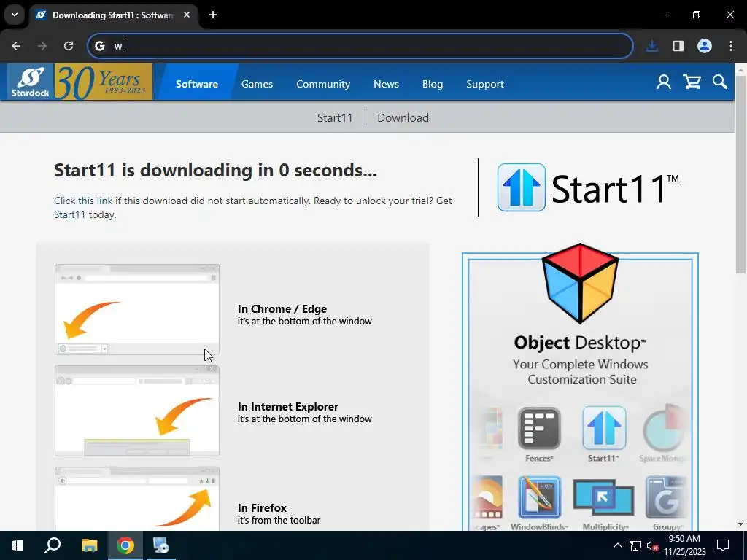Open the Software nav tab
747x560 pixels.
197,84
